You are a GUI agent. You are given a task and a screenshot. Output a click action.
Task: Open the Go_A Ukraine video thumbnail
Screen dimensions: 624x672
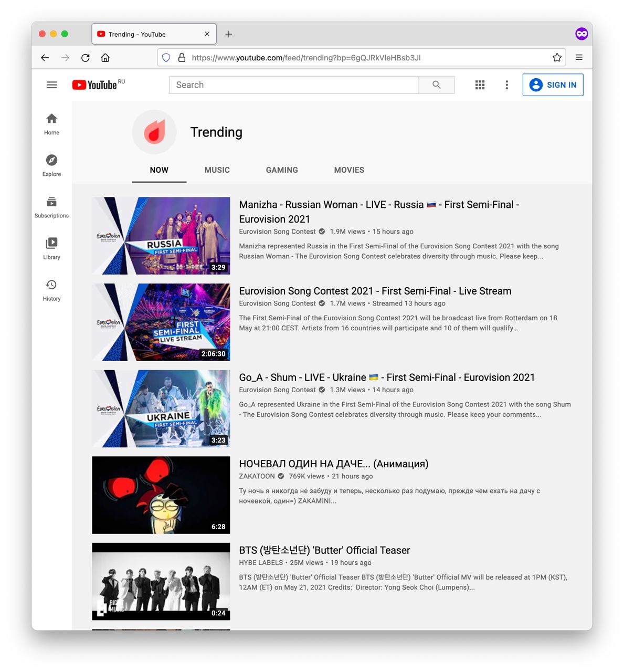pyautogui.click(x=161, y=408)
